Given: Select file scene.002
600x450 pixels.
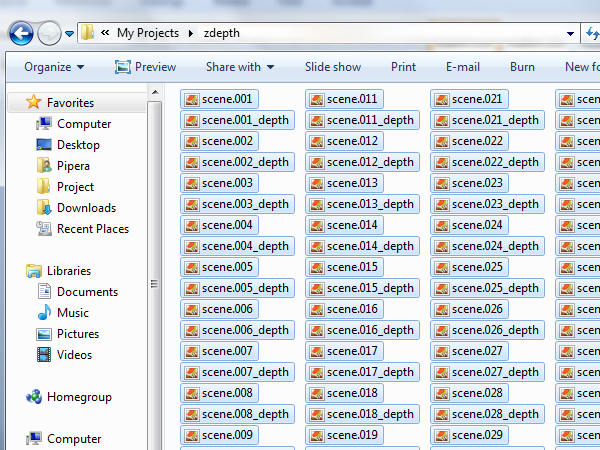Looking at the screenshot, I should 219,141.
